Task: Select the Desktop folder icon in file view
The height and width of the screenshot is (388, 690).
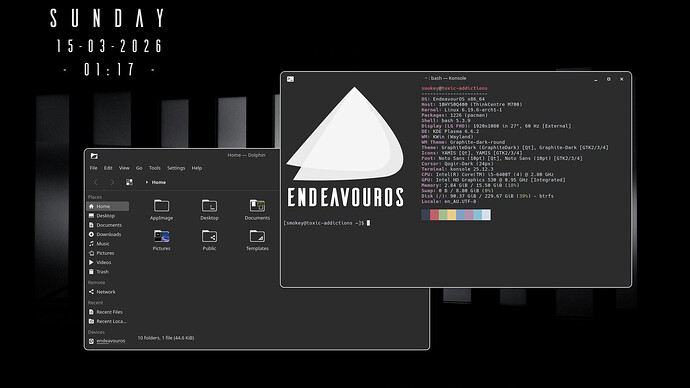Action: 209,206
